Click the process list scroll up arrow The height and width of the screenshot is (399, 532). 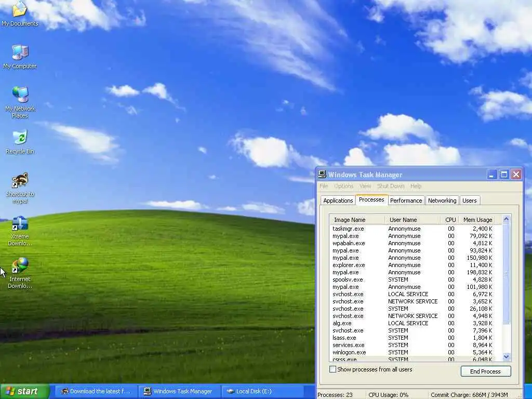pyautogui.click(x=506, y=219)
